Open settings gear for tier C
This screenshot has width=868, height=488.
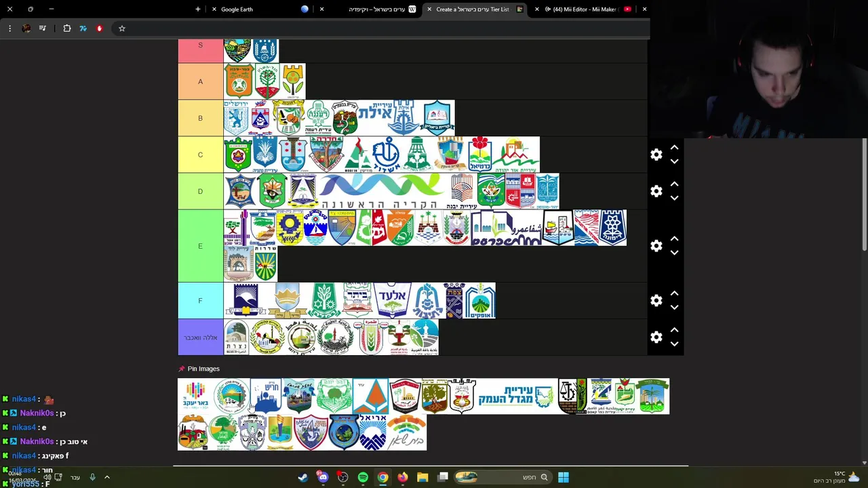(x=656, y=155)
